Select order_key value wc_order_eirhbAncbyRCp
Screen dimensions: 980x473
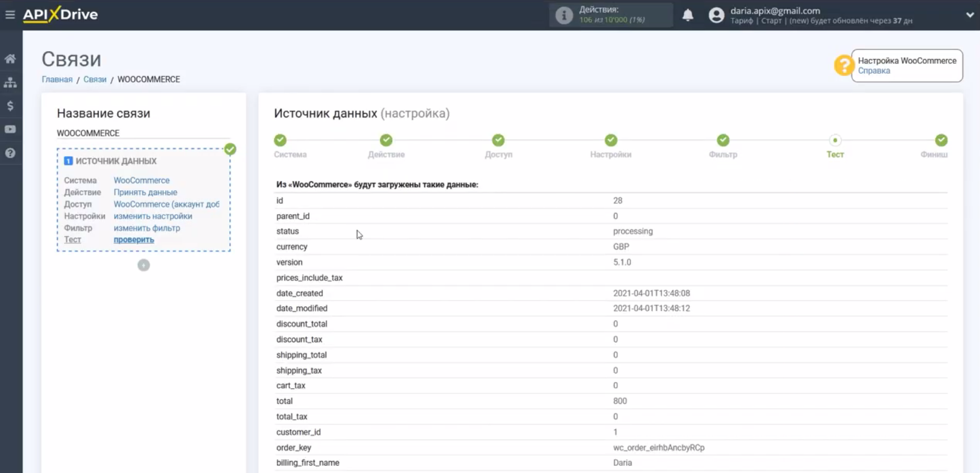[x=659, y=447]
